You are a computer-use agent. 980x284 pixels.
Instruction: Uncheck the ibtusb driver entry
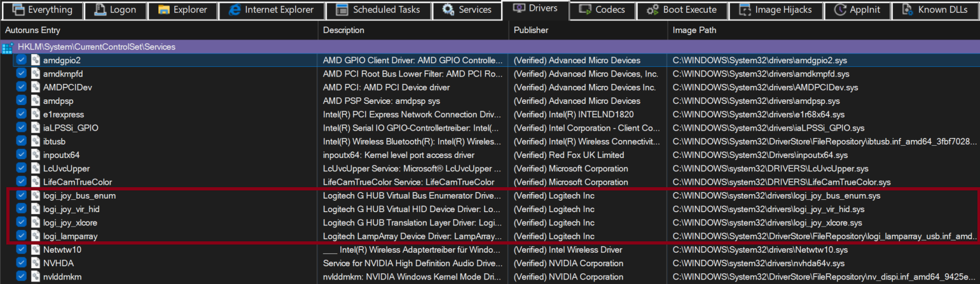coord(22,141)
